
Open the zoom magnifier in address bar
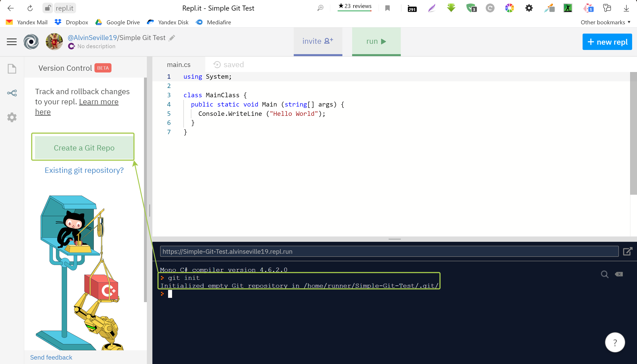click(x=320, y=8)
